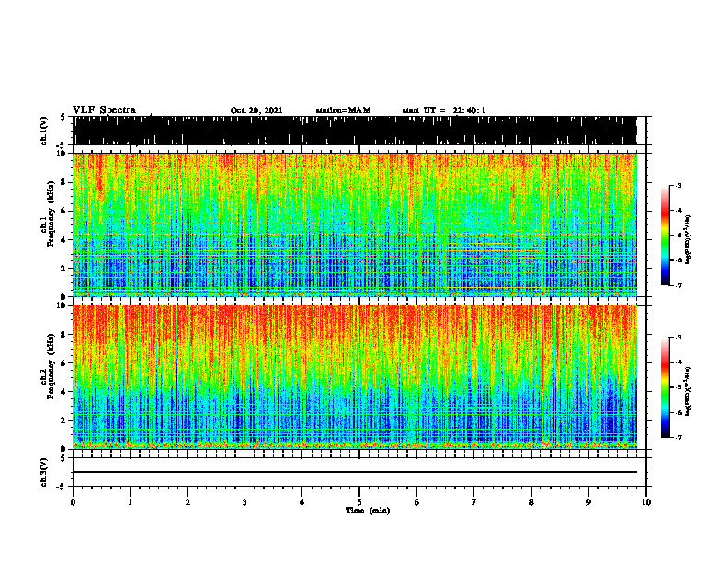Click the ch.3(V) axis label

[44, 472]
